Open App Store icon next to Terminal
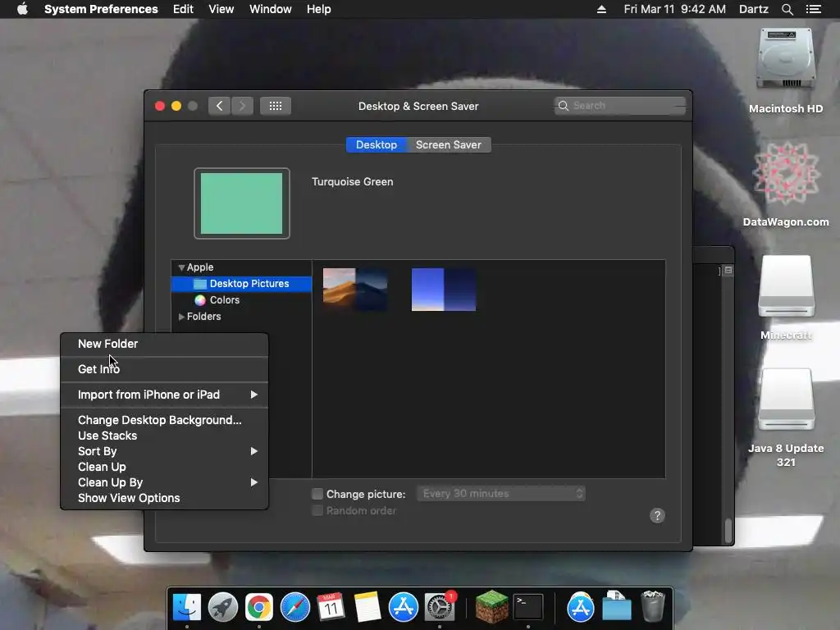840x630 pixels. [x=580, y=608]
